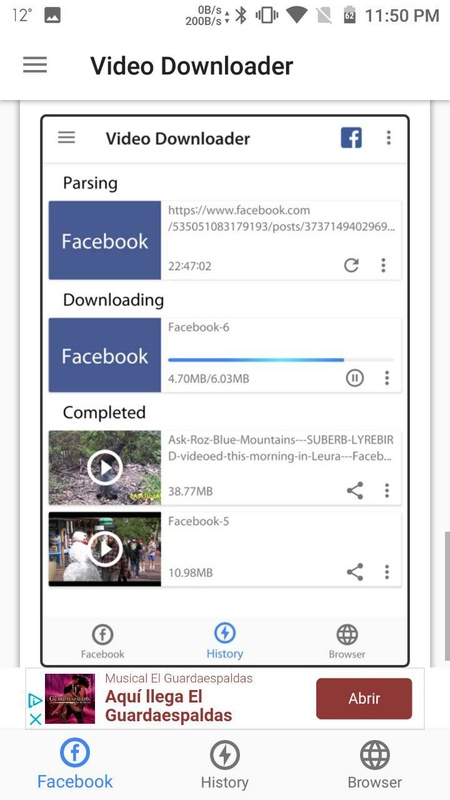The width and height of the screenshot is (450, 800).
Task: Share the Facebook-5 video
Action: (355, 572)
